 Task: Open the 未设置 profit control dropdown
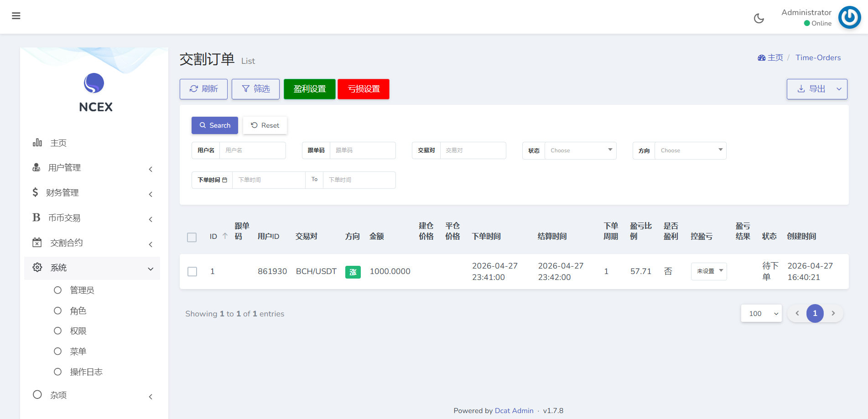point(709,271)
